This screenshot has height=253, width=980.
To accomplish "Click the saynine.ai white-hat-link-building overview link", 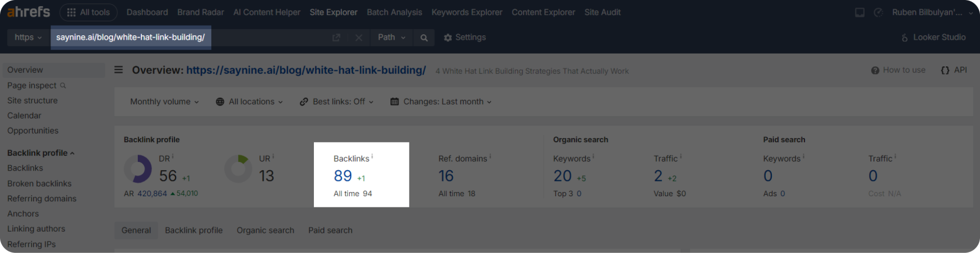I will pos(306,70).
